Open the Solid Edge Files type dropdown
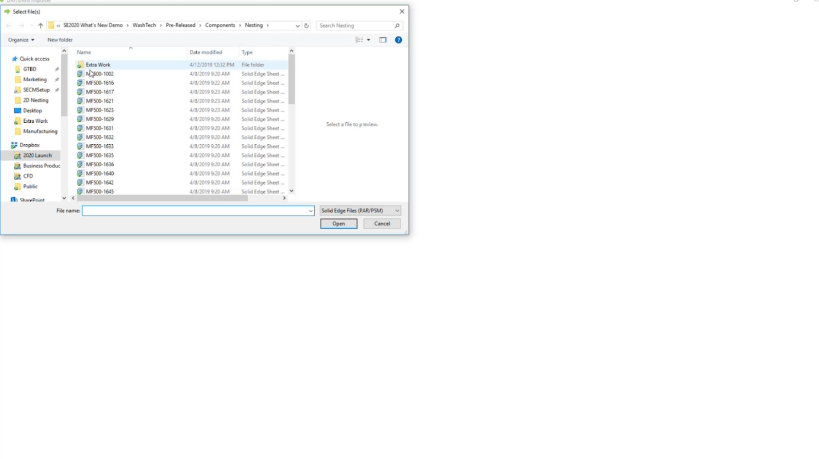 360,211
